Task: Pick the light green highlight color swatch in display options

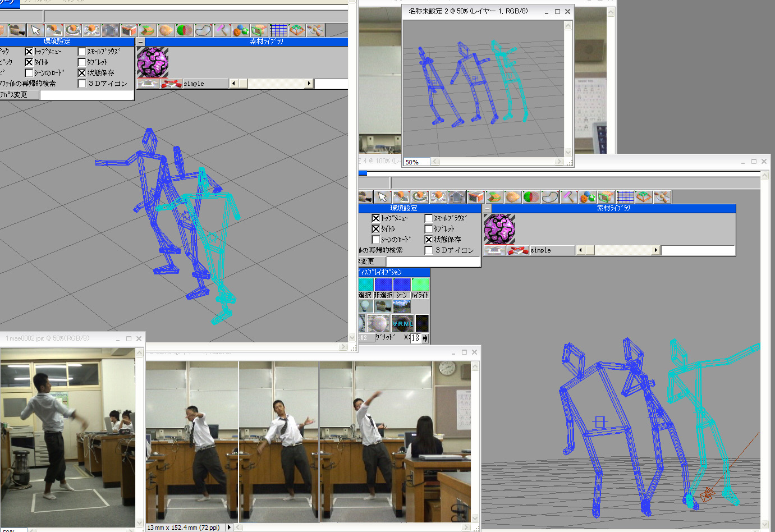Action: click(x=420, y=285)
